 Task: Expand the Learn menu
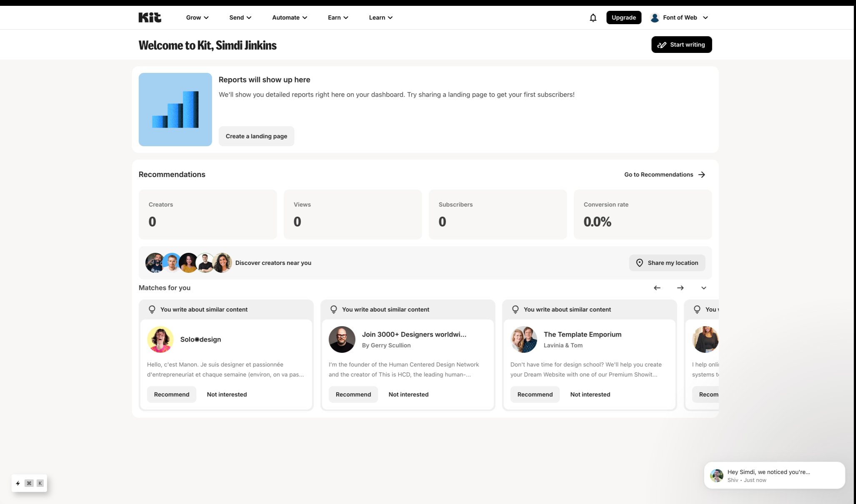(x=380, y=17)
